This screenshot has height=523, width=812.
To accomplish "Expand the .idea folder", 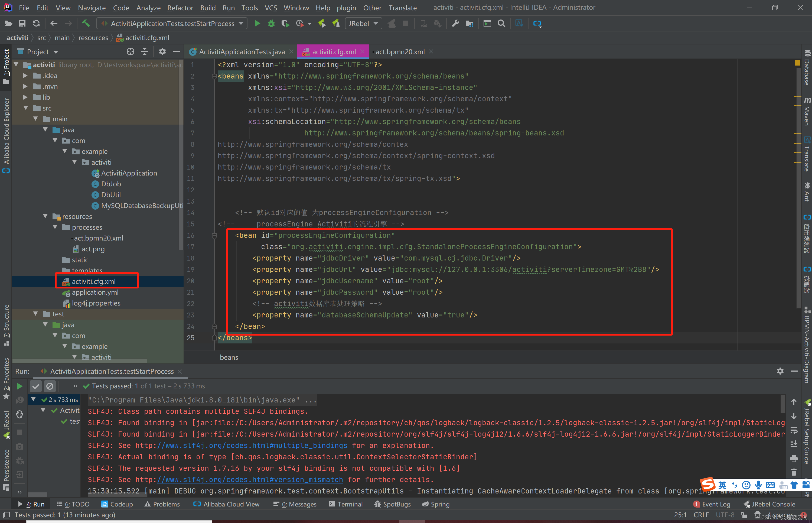I will coord(25,75).
